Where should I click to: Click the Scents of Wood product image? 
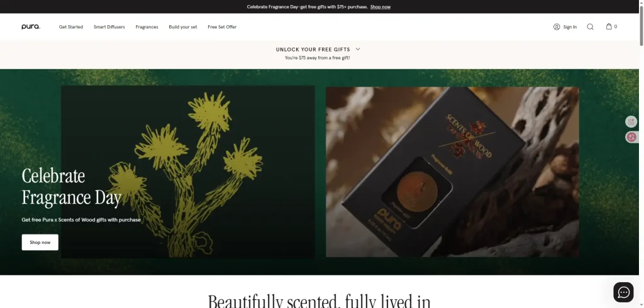pos(452,172)
